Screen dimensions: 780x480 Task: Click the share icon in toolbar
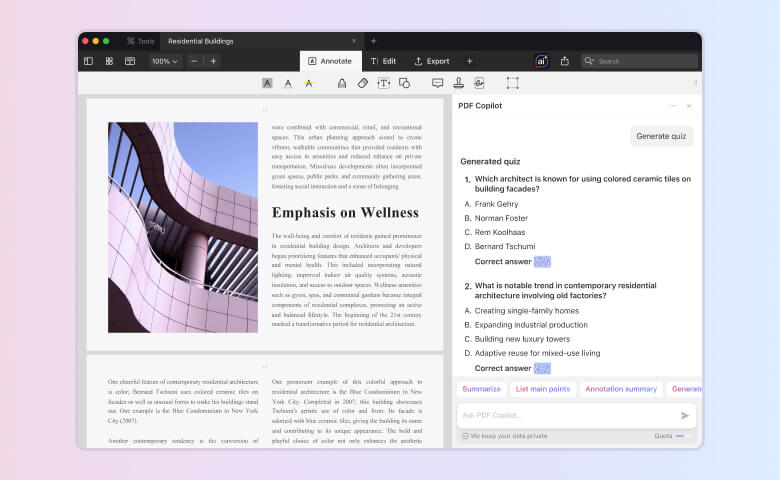(x=564, y=61)
